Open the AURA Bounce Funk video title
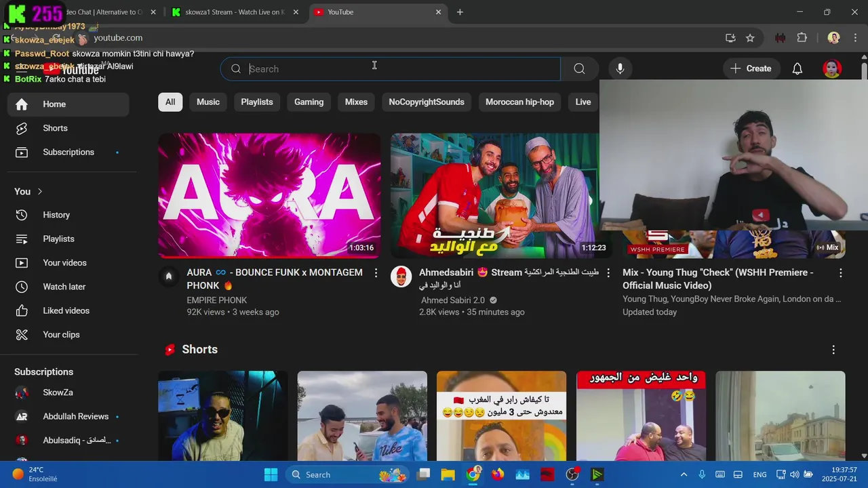The image size is (868, 488). (x=275, y=279)
